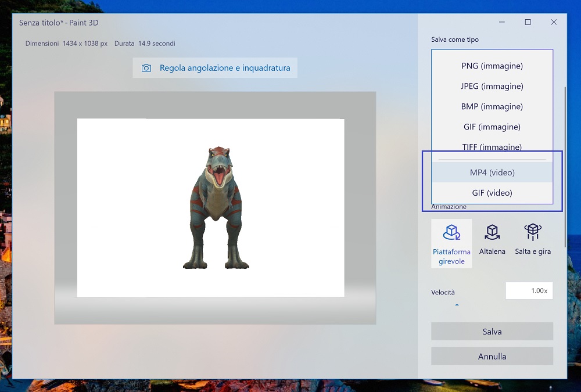
Task: Reselect the highlighted MP4 video row
Action: (492, 172)
